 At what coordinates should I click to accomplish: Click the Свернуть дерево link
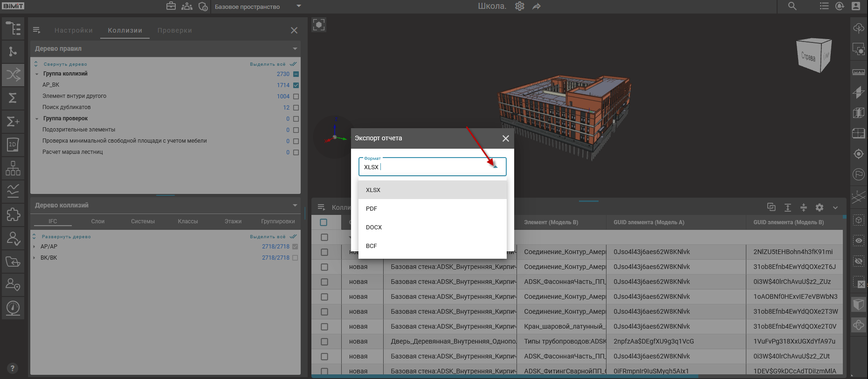click(x=65, y=64)
